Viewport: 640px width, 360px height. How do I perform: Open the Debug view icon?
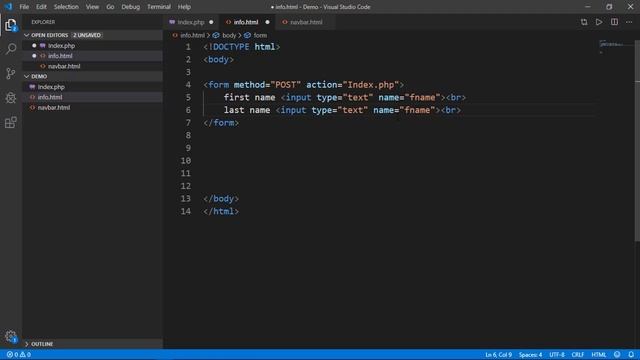click(x=11, y=98)
